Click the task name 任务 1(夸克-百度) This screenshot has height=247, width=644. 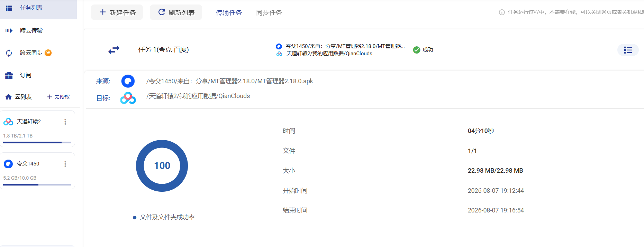coord(164,50)
